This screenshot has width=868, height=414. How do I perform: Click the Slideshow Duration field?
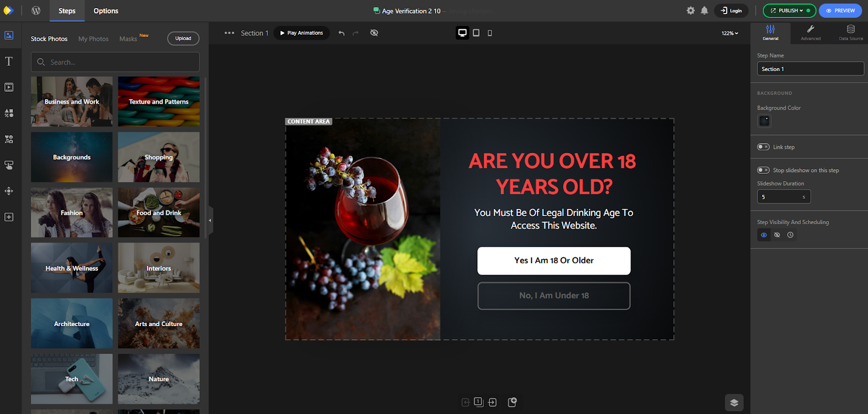click(784, 197)
